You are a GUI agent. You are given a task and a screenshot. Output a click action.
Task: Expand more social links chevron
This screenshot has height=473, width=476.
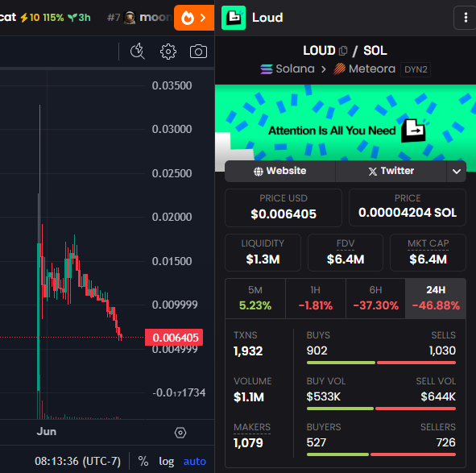click(x=457, y=172)
